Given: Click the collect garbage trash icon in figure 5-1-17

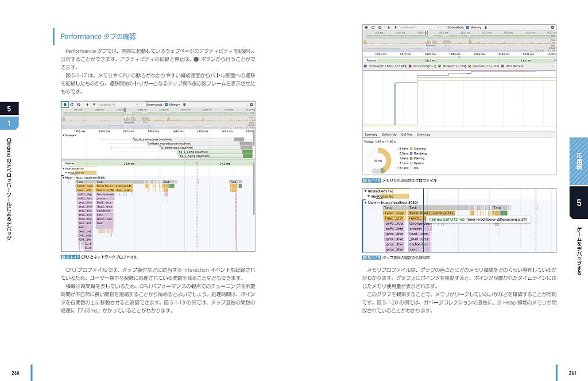Looking at the screenshot, I should (184, 105).
